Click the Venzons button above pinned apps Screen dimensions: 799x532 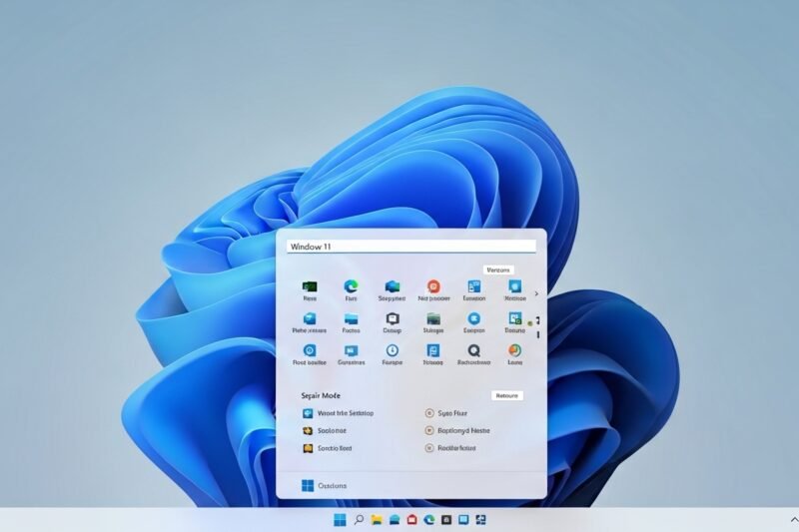(498, 269)
